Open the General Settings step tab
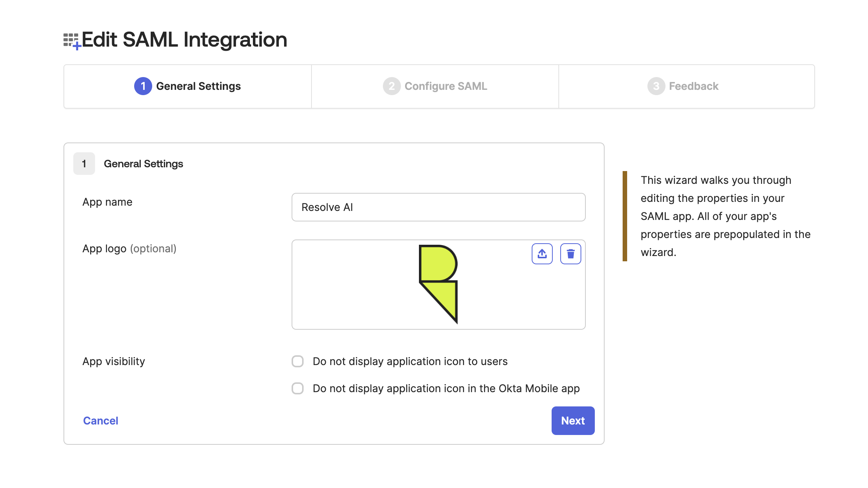 [x=188, y=86]
